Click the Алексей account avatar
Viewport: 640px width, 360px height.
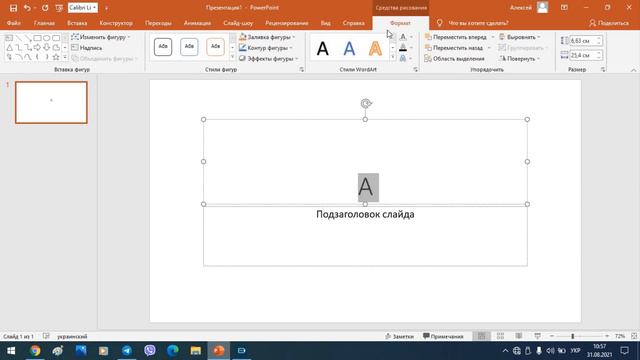click(x=542, y=7)
